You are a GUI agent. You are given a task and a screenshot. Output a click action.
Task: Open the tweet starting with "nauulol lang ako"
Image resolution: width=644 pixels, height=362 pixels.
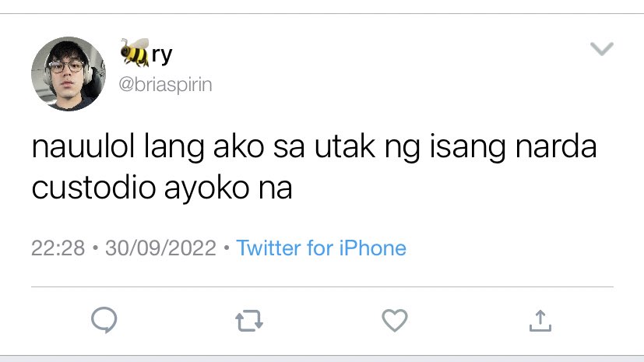(314, 167)
